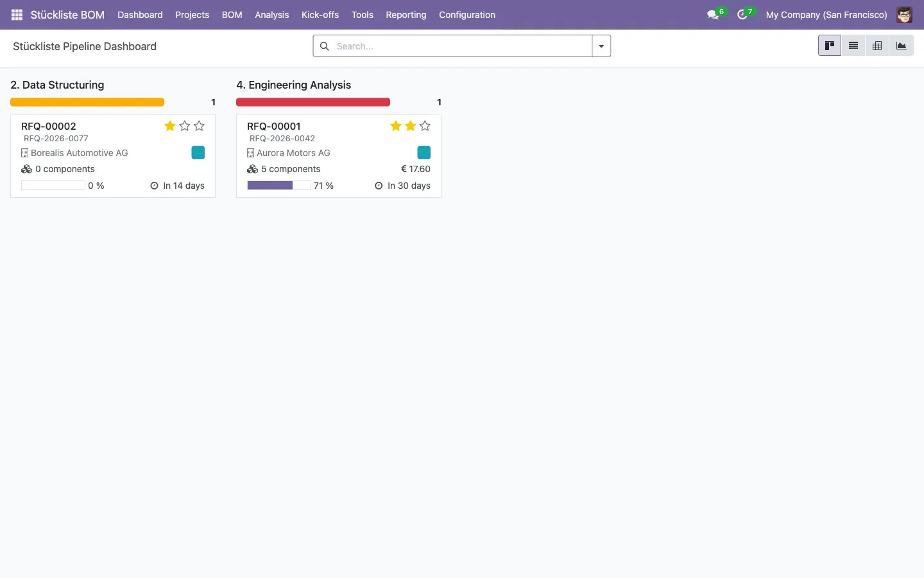Switch to Pivot table view
This screenshot has width=924, height=578.
[877, 46]
